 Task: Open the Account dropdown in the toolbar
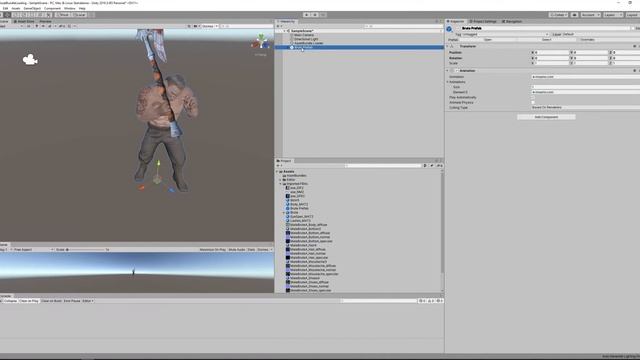pyautogui.click(x=590, y=15)
